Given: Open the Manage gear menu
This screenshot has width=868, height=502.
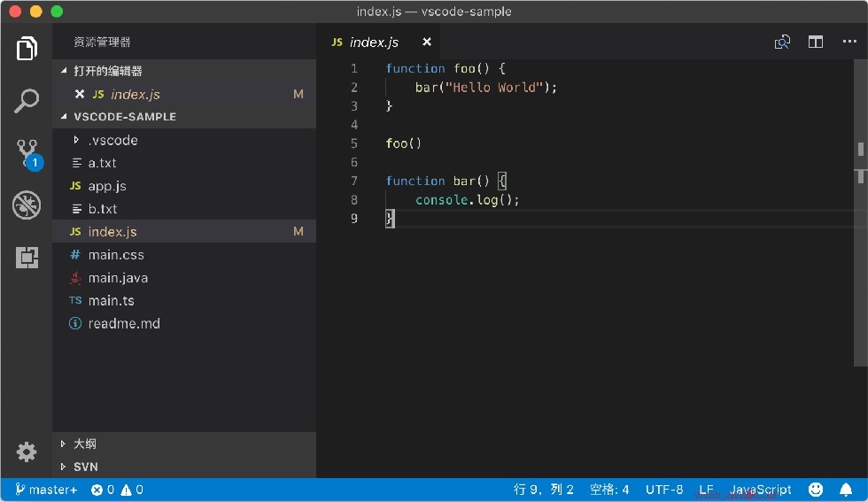Looking at the screenshot, I should point(26,452).
